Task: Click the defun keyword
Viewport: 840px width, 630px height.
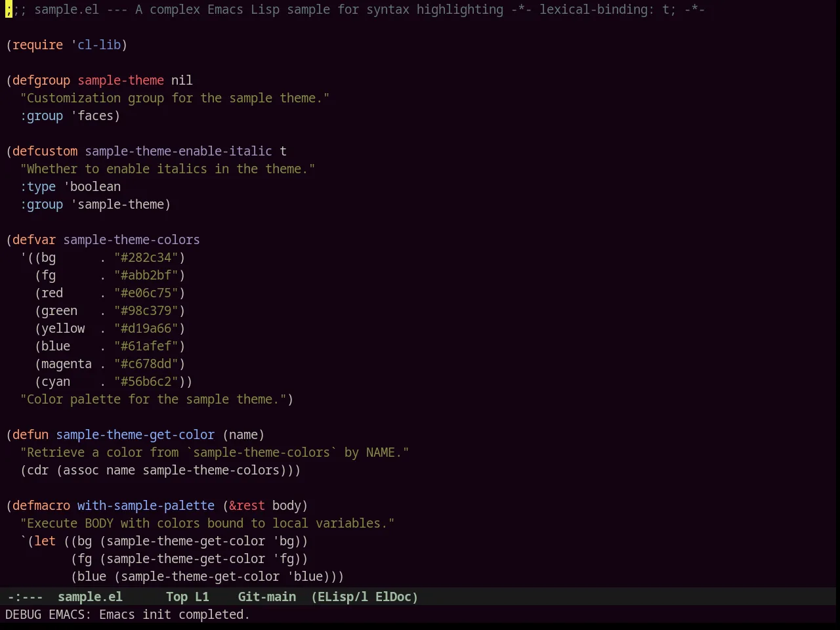Action: pyautogui.click(x=31, y=434)
